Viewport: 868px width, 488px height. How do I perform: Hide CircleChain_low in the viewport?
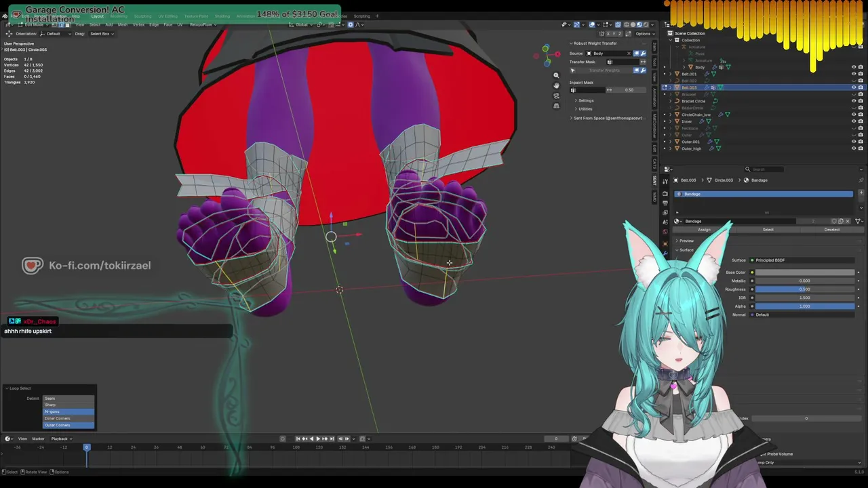click(x=854, y=115)
